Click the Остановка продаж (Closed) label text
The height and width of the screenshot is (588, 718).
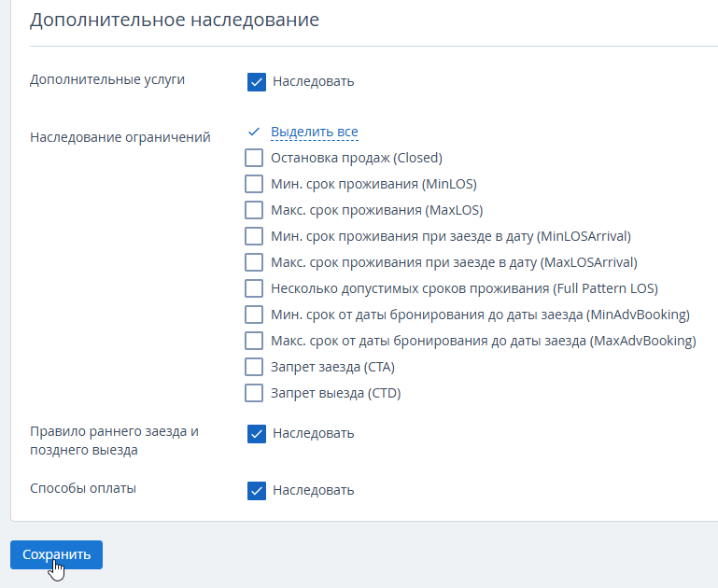point(357,158)
